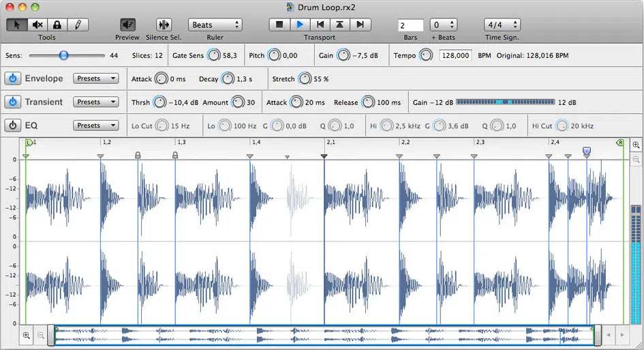Click the Bars number field
This screenshot has height=350, width=644.
410,25
